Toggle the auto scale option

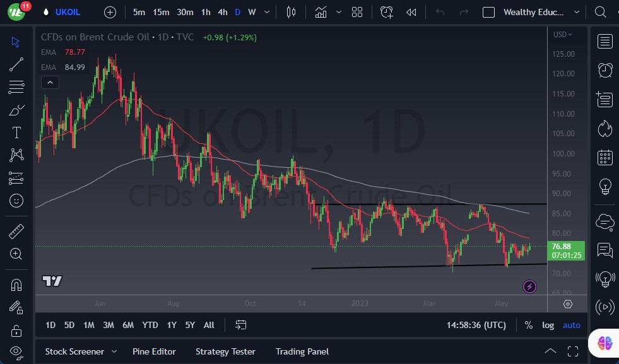pos(571,325)
